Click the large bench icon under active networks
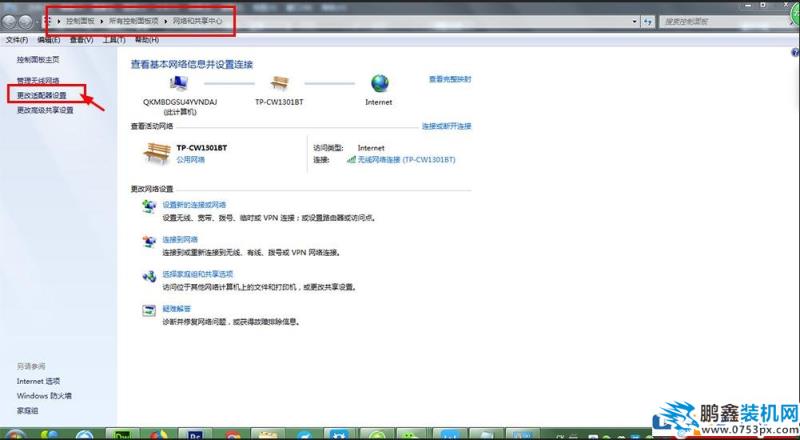 click(x=157, y=153)
